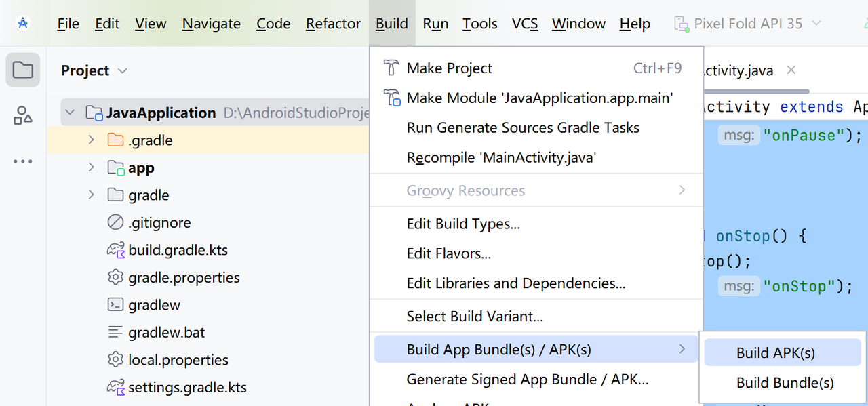Close the open Build menu

[392, 24]
